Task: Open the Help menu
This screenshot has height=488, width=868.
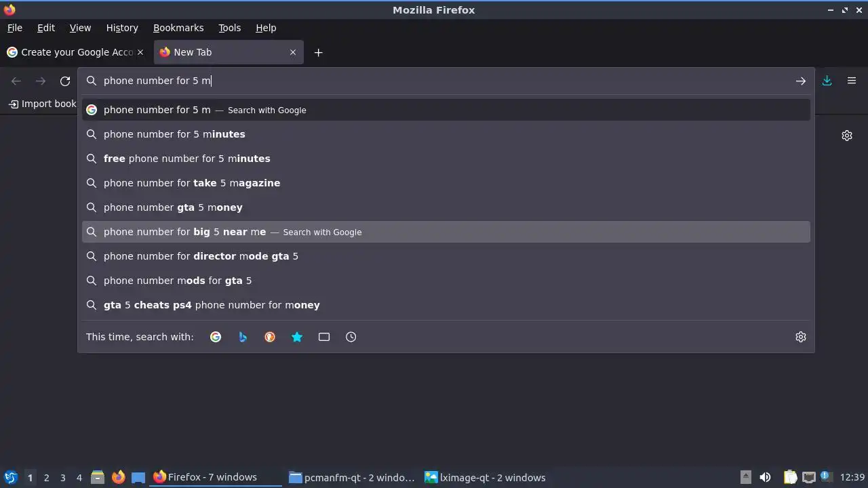Action: coord(266,28)
